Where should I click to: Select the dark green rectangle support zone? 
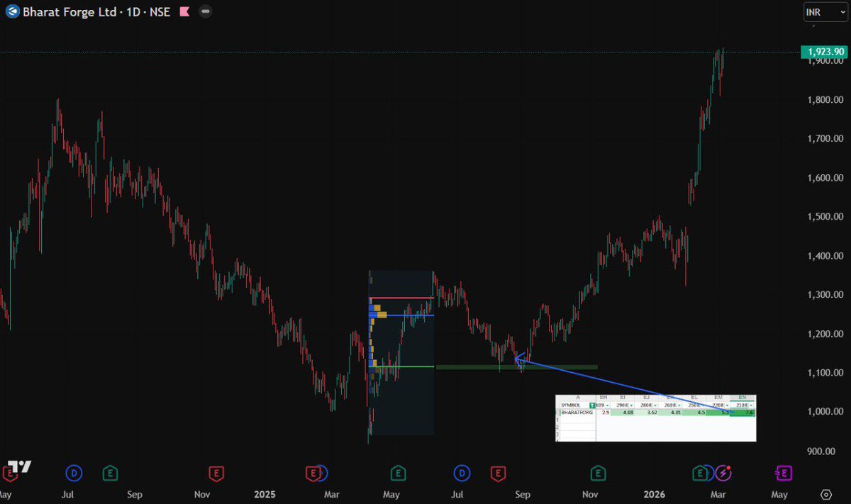point(516,367)
